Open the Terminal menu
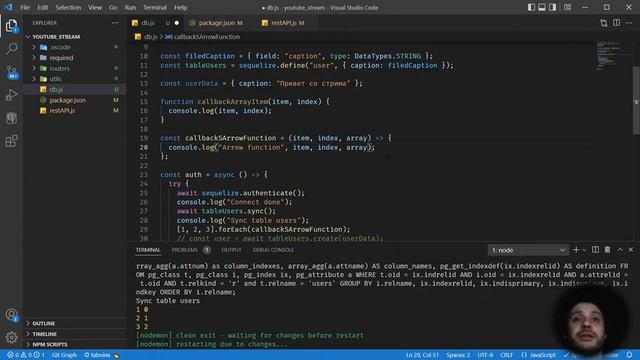 click(x=155, y=7)
